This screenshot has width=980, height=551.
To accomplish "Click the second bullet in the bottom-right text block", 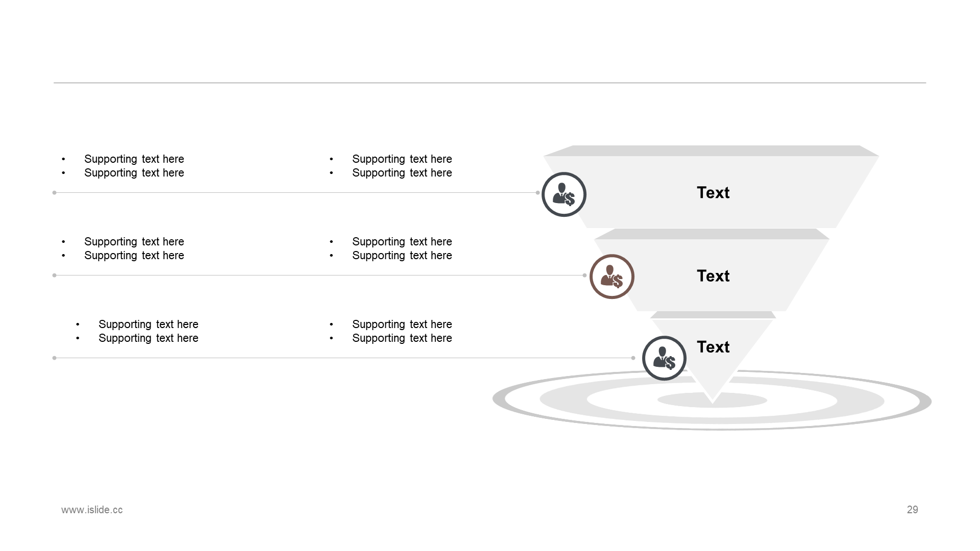I will tap(402, 338).
